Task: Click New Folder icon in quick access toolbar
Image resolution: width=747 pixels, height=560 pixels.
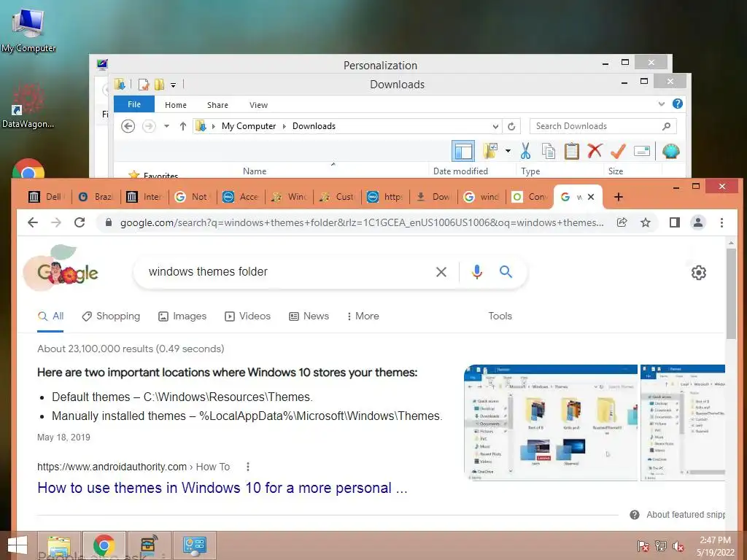Action: (159, 85)
